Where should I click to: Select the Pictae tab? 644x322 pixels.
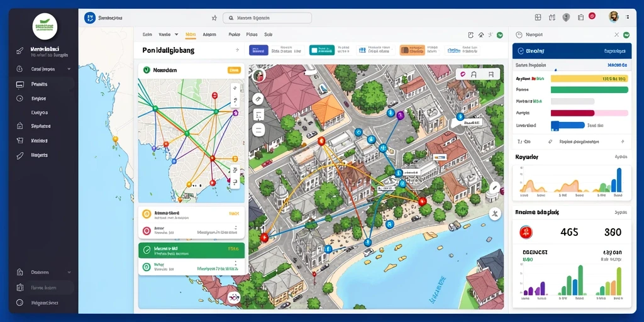pos(252,35)
